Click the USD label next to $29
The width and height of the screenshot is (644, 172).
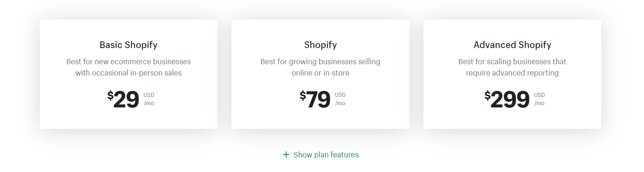point(149,95)
